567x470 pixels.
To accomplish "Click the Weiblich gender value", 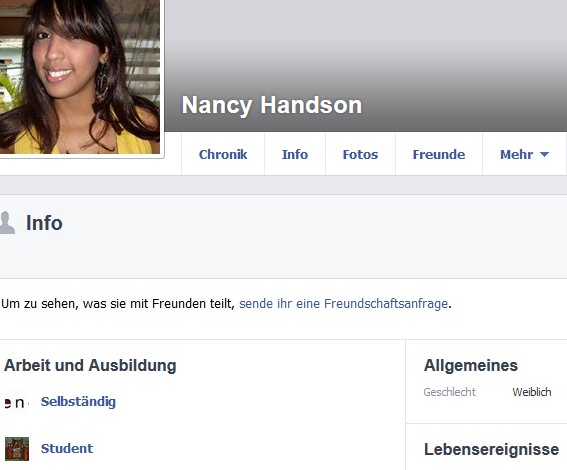I will click(x=532, y=392).
